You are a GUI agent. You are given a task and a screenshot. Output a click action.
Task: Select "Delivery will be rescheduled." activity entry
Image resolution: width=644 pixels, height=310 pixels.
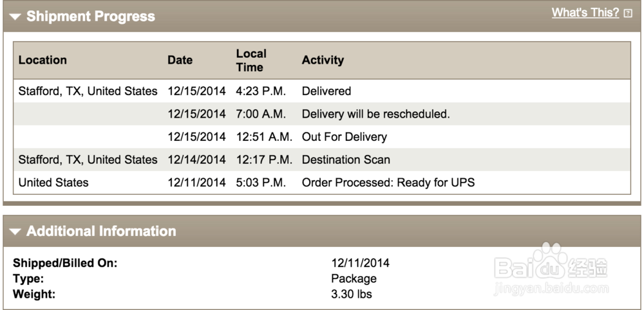(x=375, y=114)
